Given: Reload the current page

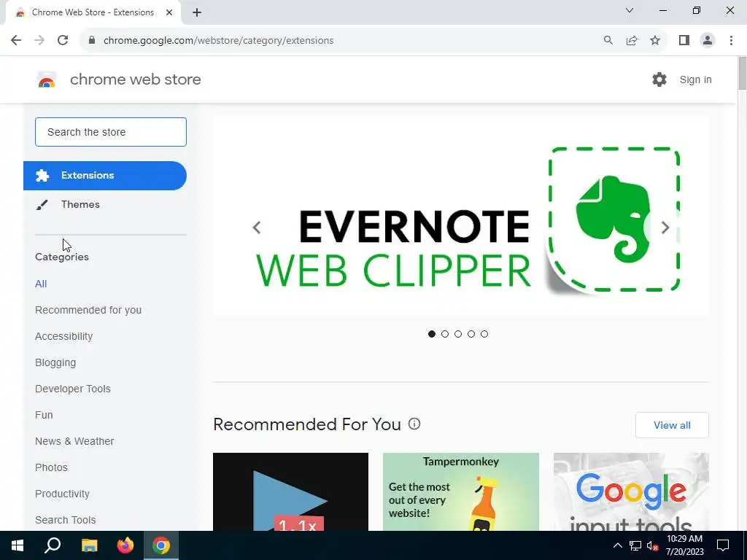Looking at the screenshot, I should pos(63,41).
